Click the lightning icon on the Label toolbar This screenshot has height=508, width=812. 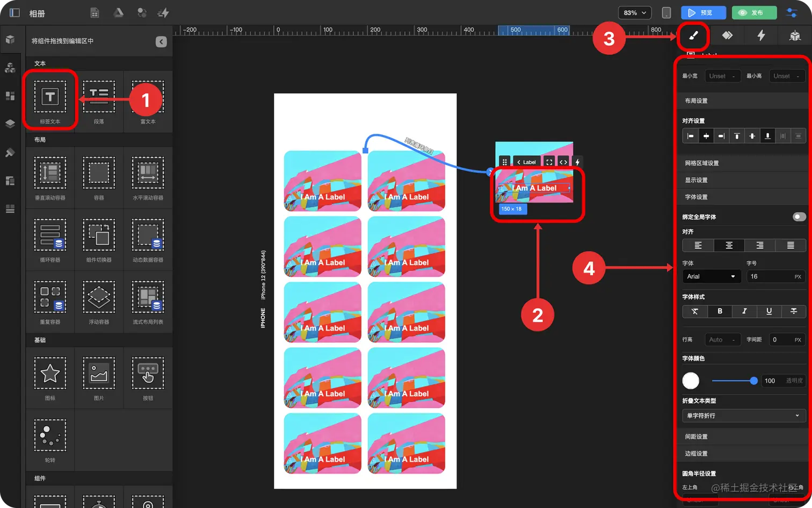coord(577,162)
